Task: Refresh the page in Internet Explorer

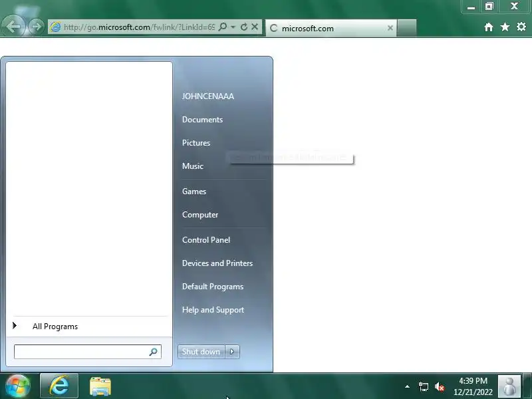Action: pyautogui.click(x=243, y=27)
